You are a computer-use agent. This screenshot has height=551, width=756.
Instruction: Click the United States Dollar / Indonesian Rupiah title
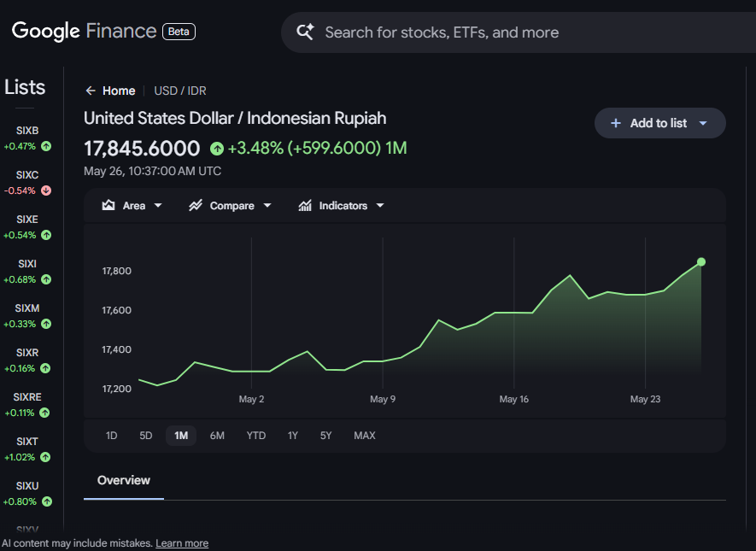pos(235,118)
